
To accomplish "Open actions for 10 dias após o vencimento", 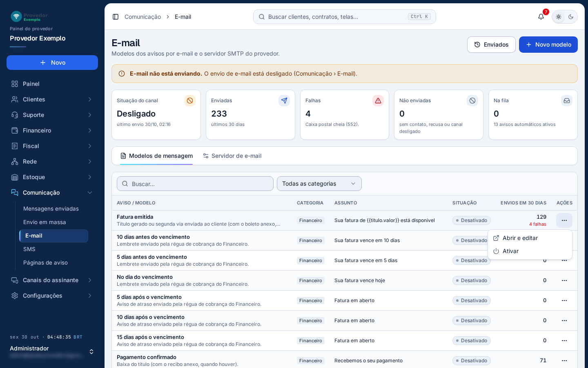I will (564, 321).
